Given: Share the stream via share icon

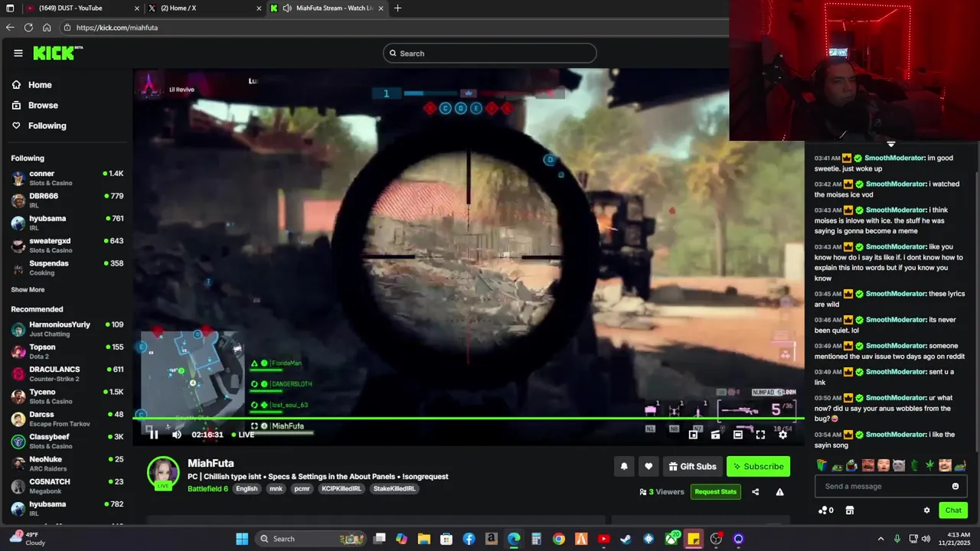Looking at the screenshot, I should (x=756, y=492).
